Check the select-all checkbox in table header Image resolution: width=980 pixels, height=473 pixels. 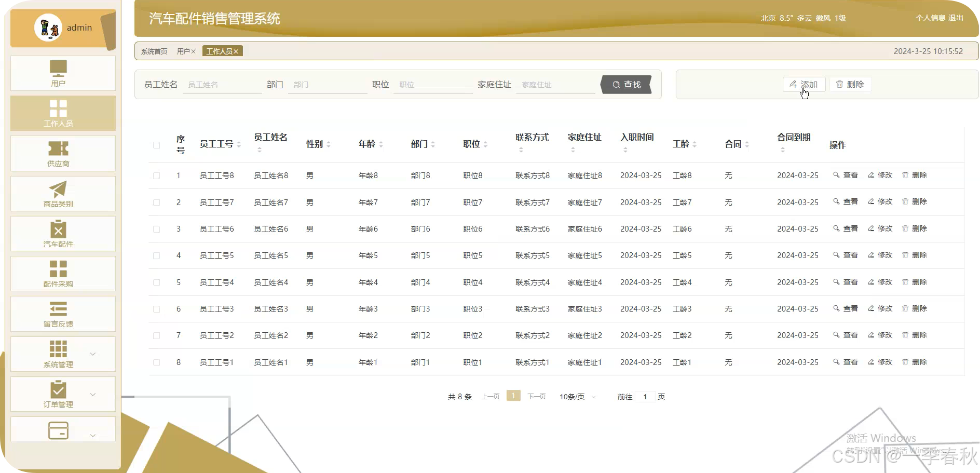pyautogui.click(x=156, y=145)
